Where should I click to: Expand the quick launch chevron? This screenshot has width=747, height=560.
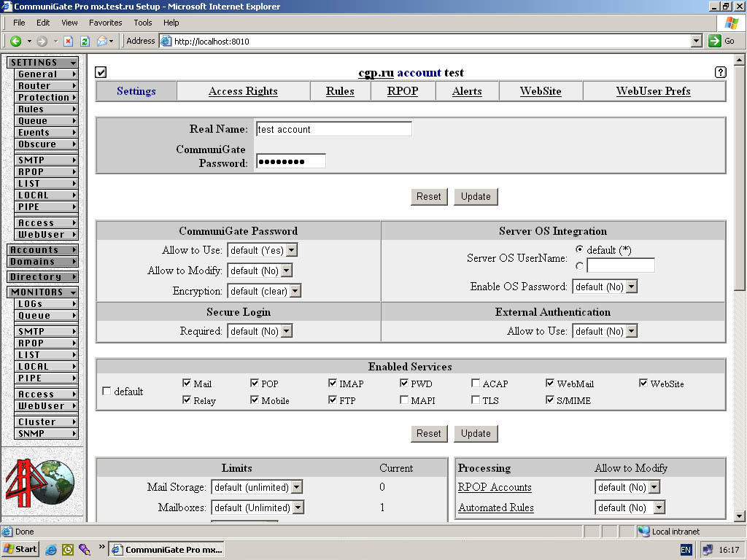101,547
